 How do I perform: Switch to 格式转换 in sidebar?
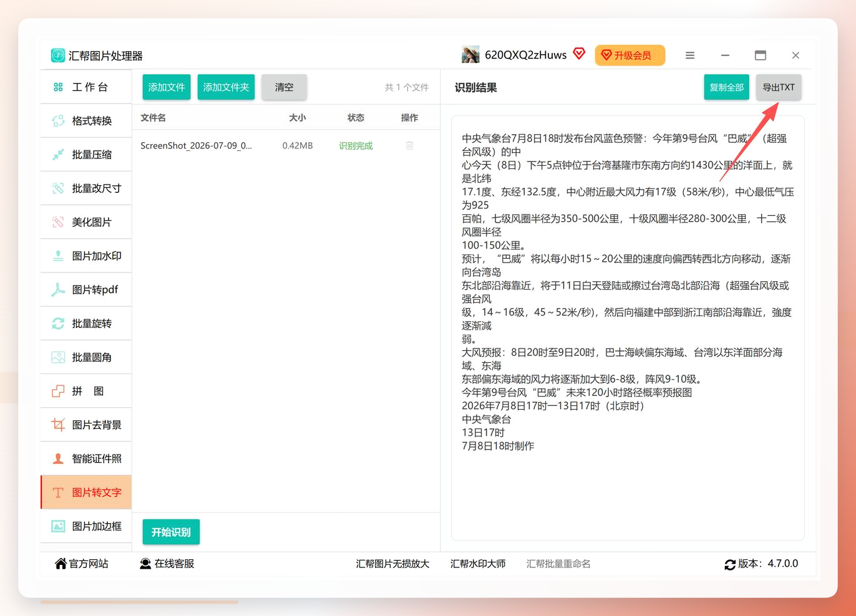click(x=86, y=121)
